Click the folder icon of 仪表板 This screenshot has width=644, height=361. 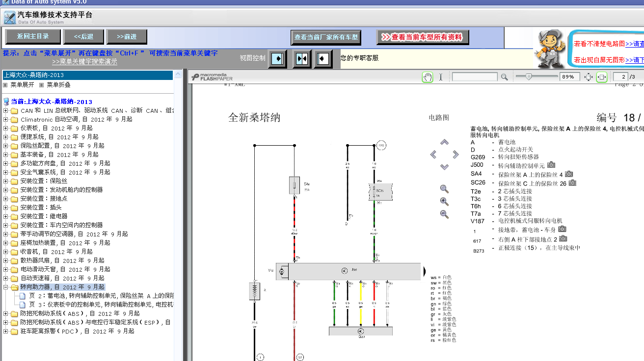(14, 128)
